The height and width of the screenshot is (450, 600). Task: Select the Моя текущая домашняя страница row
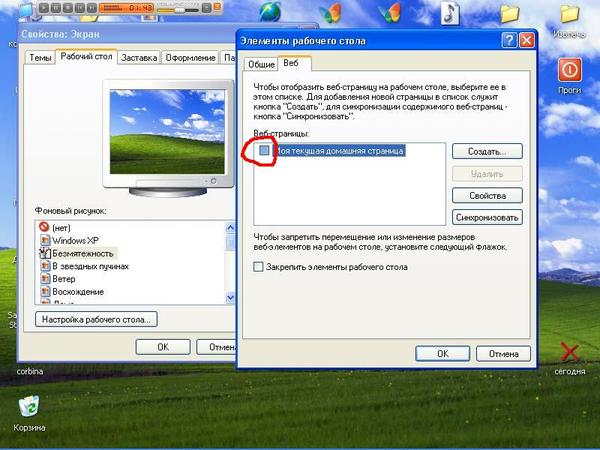[340, 151]
